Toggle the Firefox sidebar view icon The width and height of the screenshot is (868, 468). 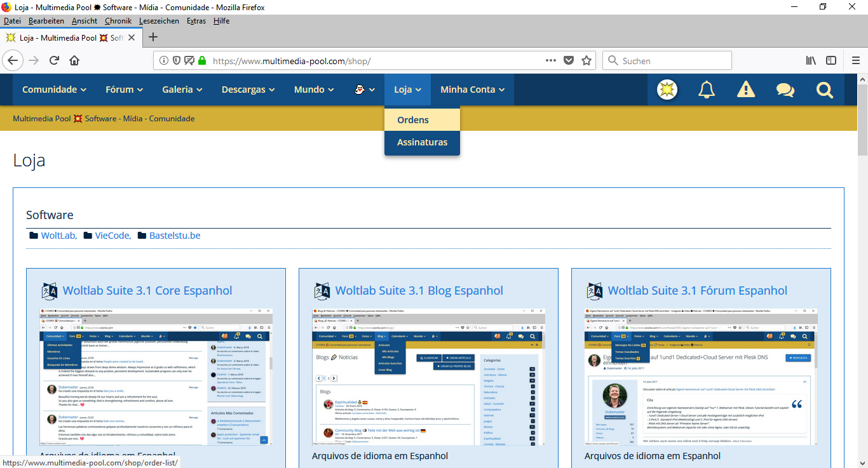(831, 61)
